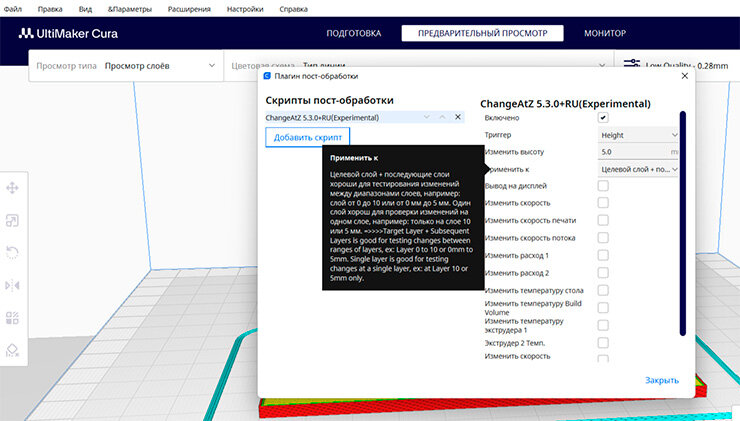Enable Изменить скорость печати checkbox
The image size is (740, 421).
click(603, 220)
